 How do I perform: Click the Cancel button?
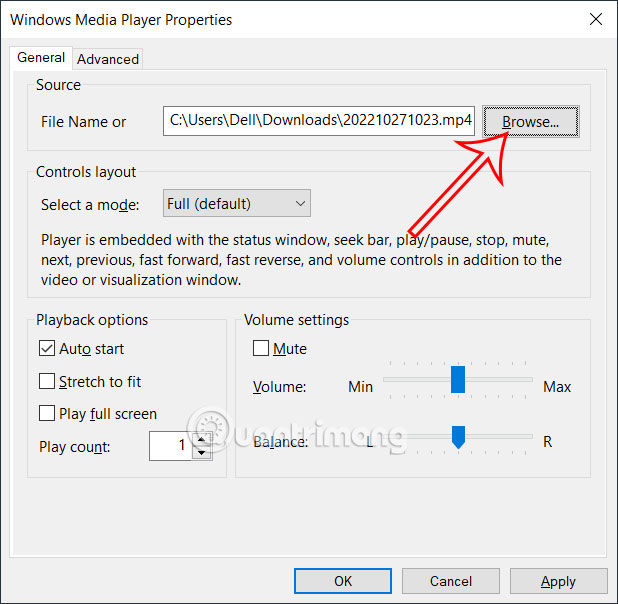tap(450, 581)
